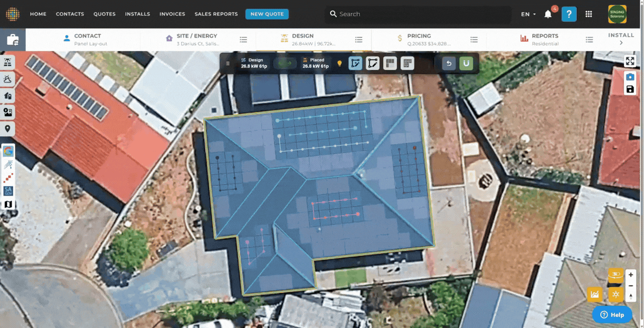Open the sun shading simulation icon
Viewport: 644px width, 328px height.
pos(615,294)
